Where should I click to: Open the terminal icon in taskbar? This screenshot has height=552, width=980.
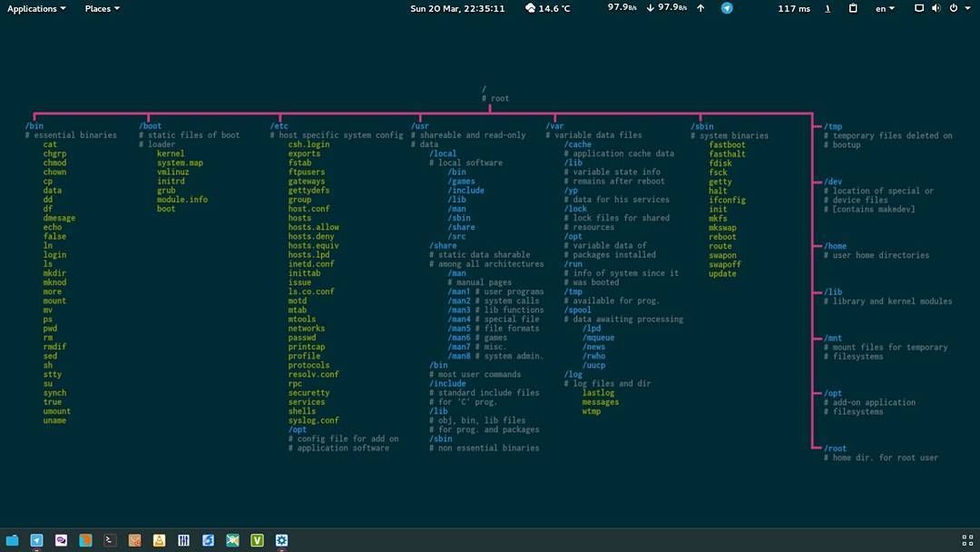pos(110,540)
